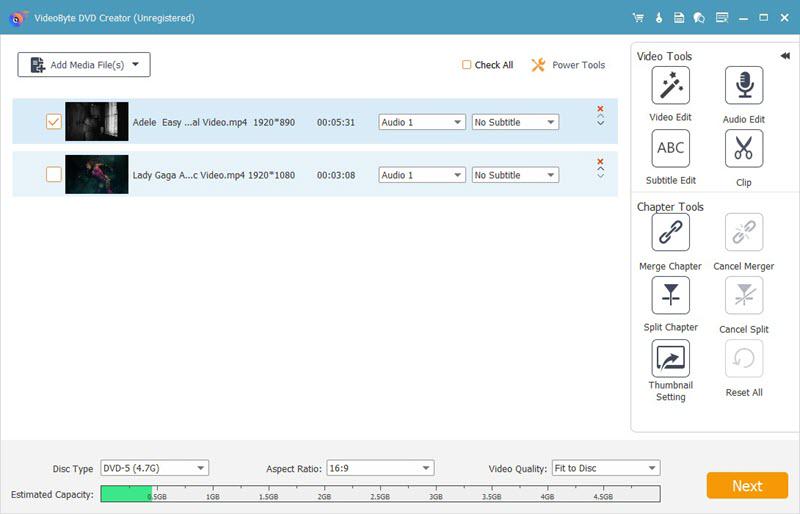
Task: Minimize the VideoByte DVD Creator window
Action: tap(743, 18)
